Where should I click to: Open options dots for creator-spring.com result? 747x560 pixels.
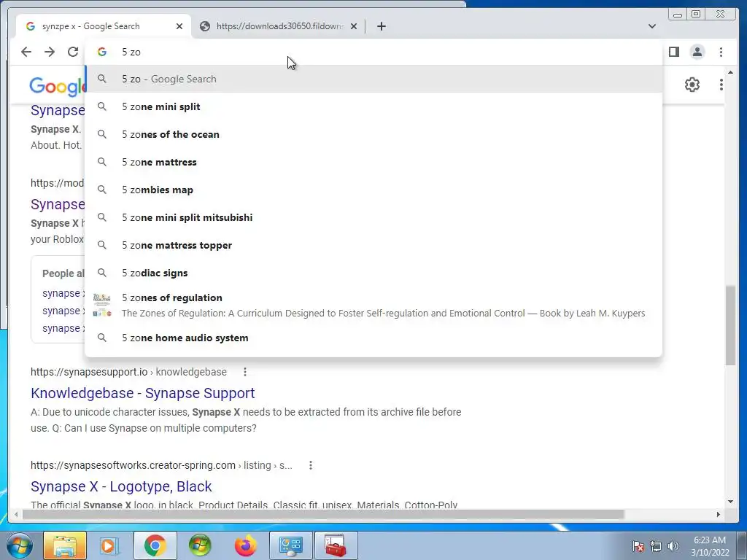click(310, 465)
